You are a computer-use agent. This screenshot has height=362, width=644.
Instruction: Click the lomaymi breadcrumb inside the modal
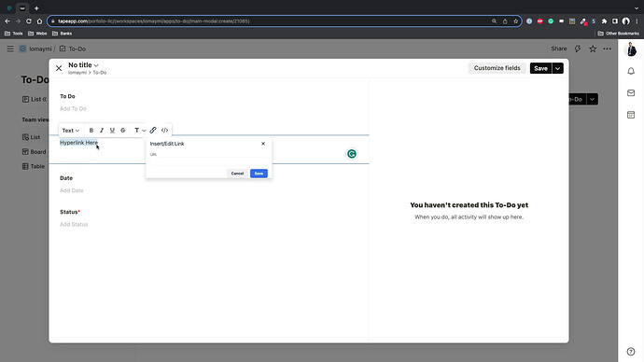[77, 73]
